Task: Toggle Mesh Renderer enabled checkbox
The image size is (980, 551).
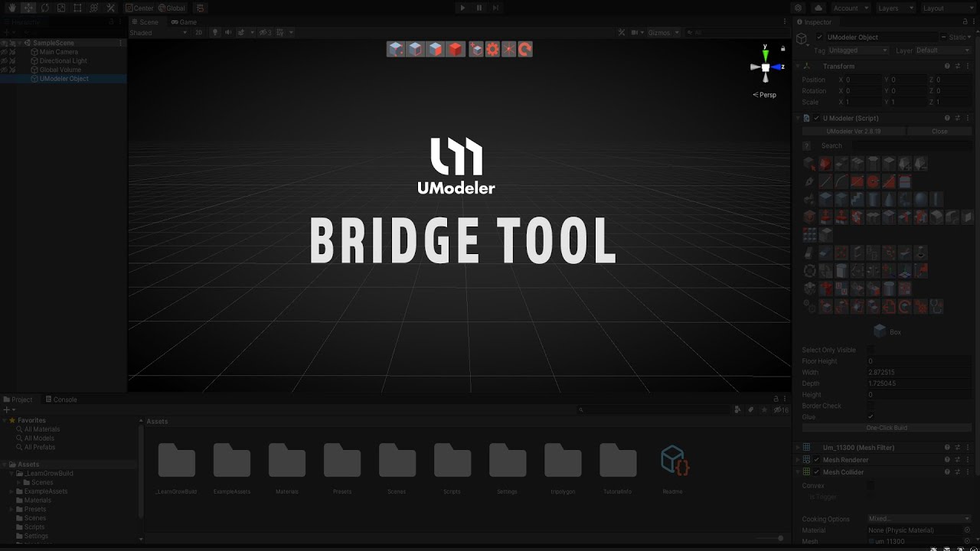Action: pos(816,460)
